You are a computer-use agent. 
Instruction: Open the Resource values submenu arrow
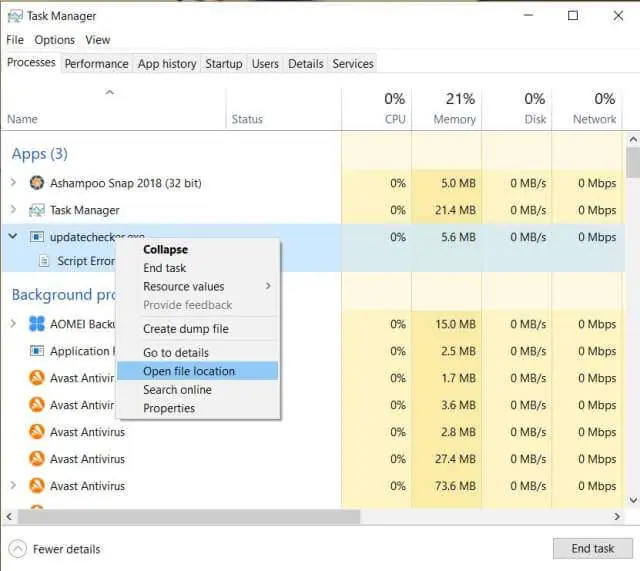[268, 286]
